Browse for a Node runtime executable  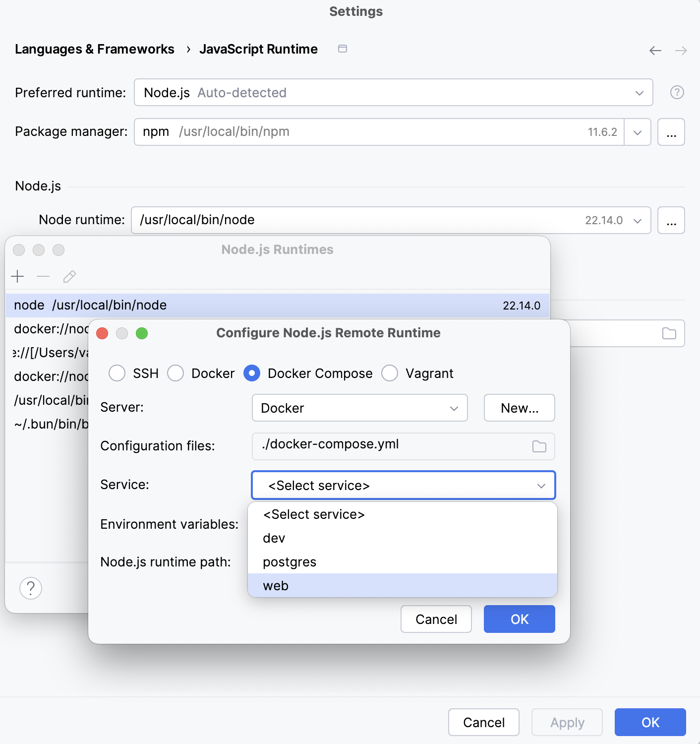point(671,220)
